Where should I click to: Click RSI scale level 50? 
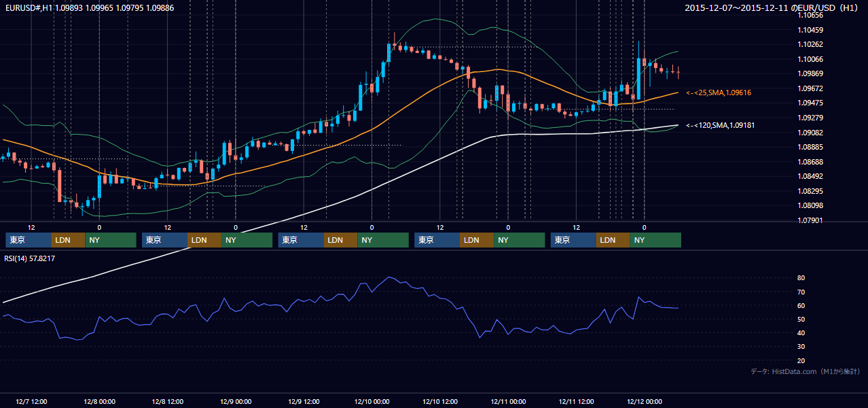[801, 319]
